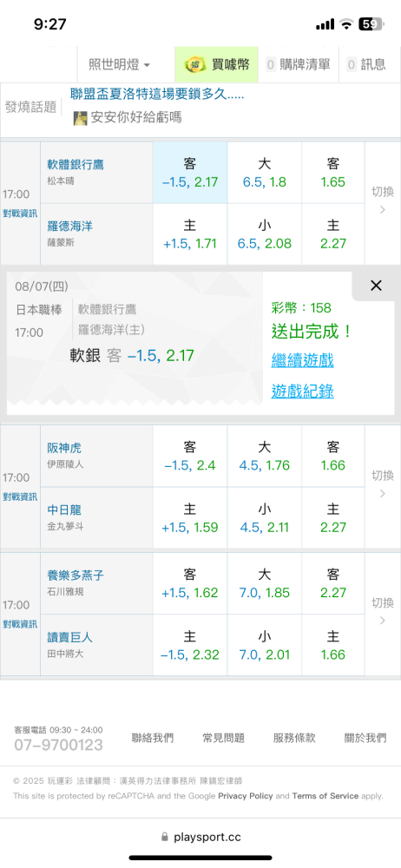The image size is (401, 868).
Task: Open 對戰資訊 for 阪神虎 game
Action: click(20, 497)
